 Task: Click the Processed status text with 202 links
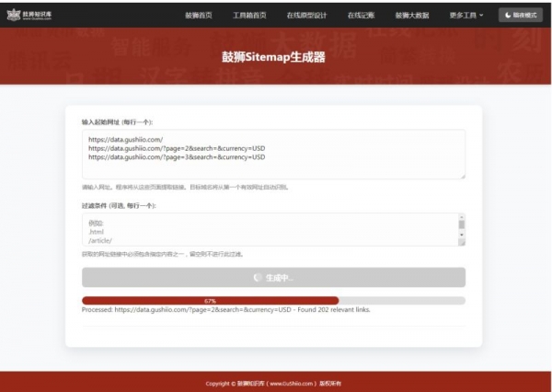225,310
